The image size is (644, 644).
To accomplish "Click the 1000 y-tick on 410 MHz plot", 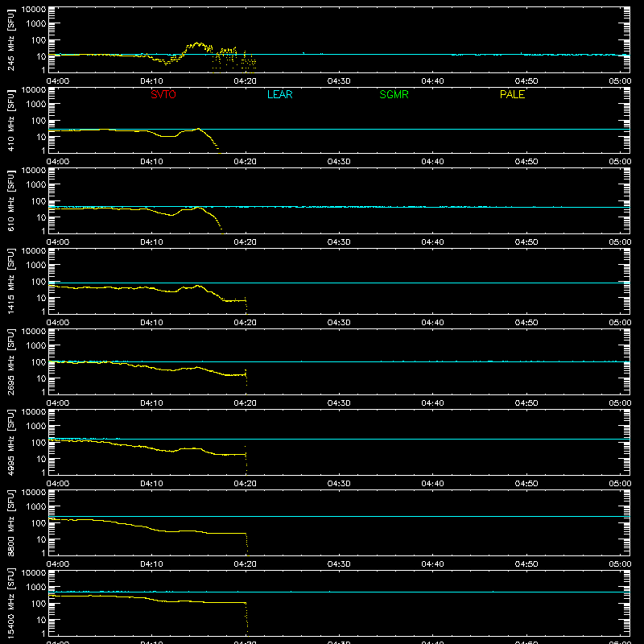I will point(35,105).
